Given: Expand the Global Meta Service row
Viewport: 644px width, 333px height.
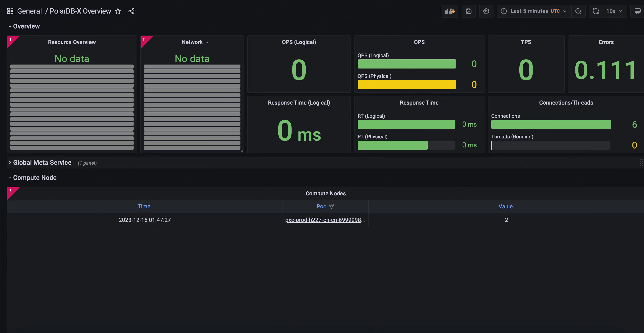Looking at the screenshot, I should [x=40, y=163].
